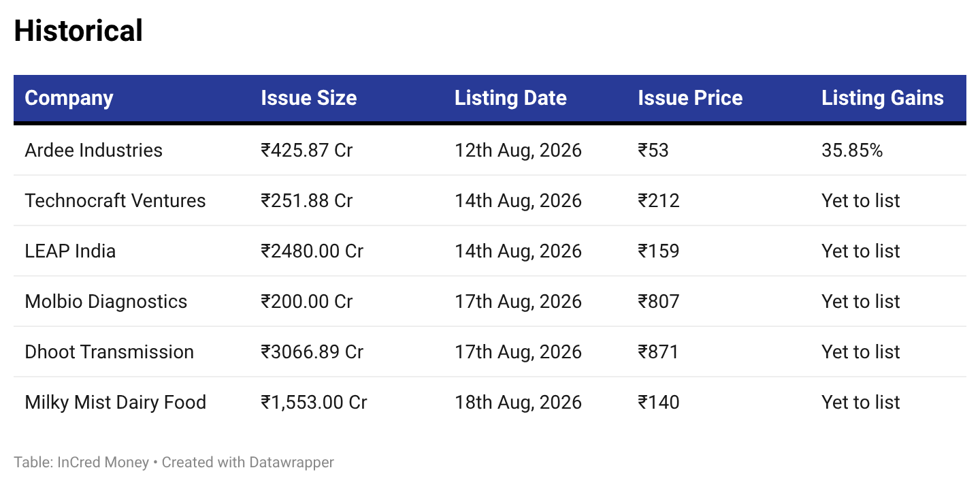Open the Created with Datawrapper link
Viewport: 980px width, 485px height.
tap(248, 463)
